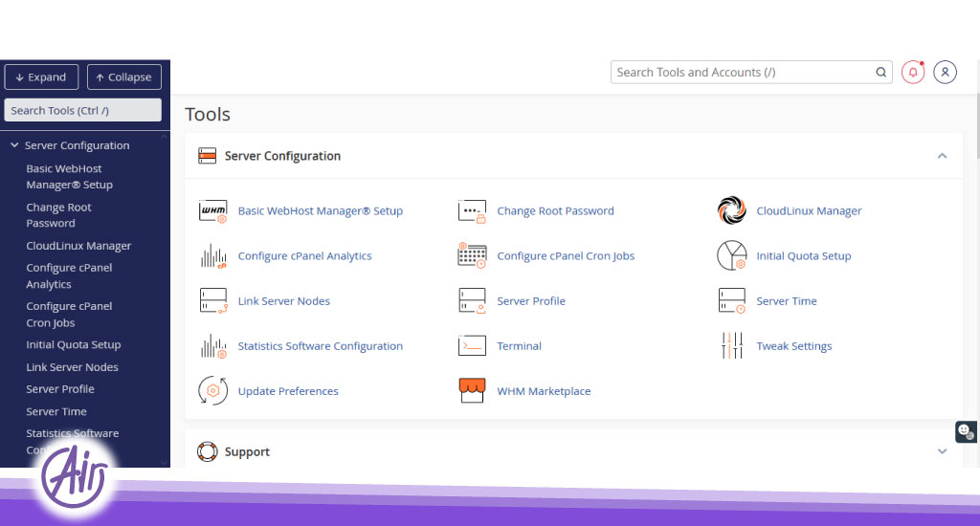
Task: Open the CloudLinux Manager link
Action: pyautogui.click(x=809, y=211)
